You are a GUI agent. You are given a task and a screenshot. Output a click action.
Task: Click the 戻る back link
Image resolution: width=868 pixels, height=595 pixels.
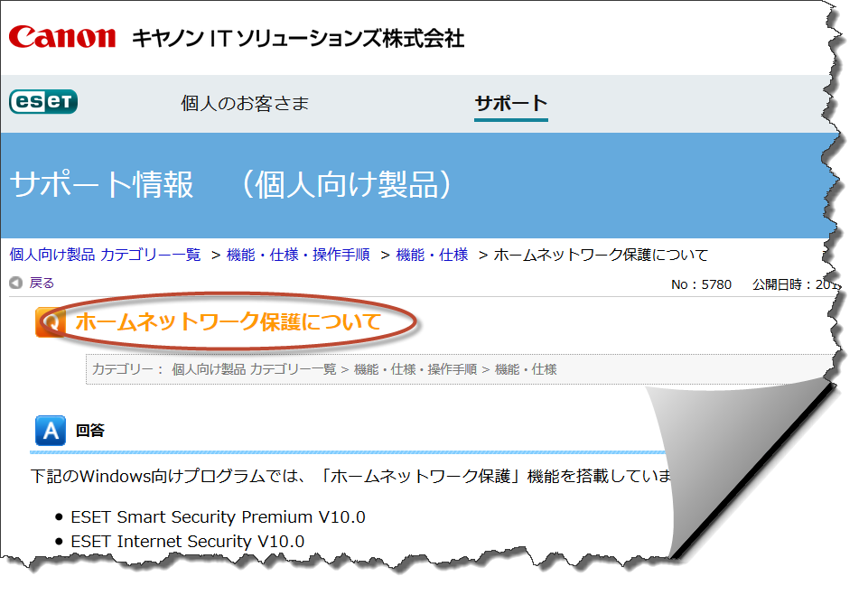coord(42,283)
